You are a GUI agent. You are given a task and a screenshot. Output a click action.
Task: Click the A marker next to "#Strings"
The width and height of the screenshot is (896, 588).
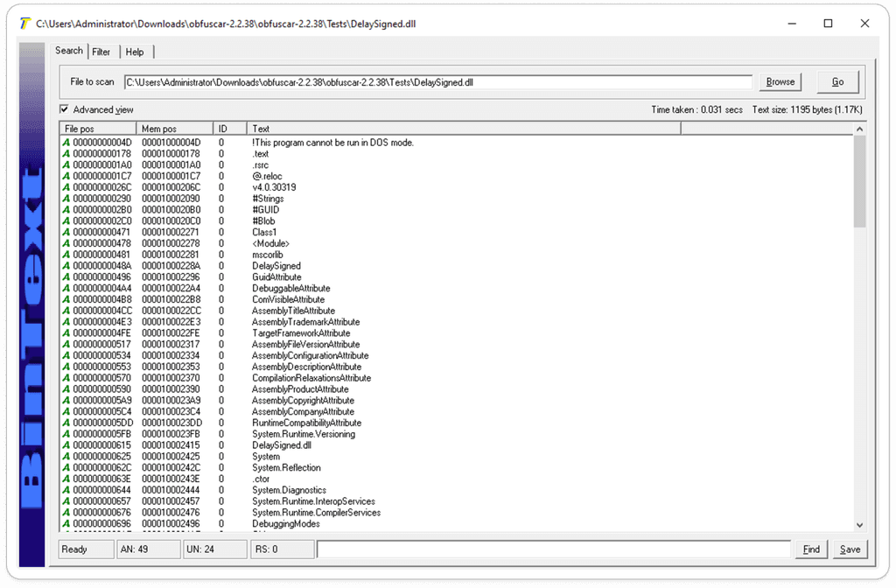[65, 198]
